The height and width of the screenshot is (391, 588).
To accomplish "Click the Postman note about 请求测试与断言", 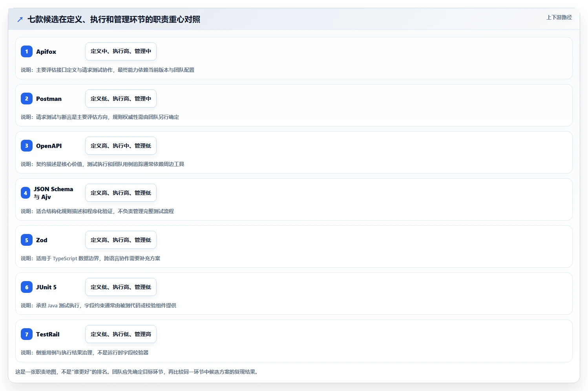I will [100, 117].
